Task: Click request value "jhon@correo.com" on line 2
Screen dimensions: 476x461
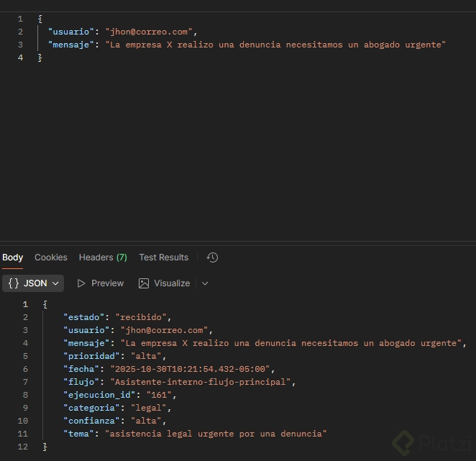Action: pyautogui.click(x=149, y=32)
